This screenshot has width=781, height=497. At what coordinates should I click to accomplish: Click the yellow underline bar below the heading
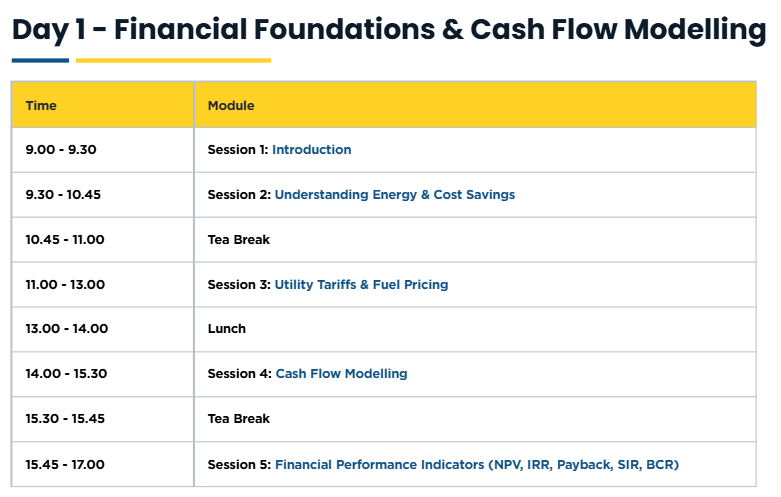[173, 61]
